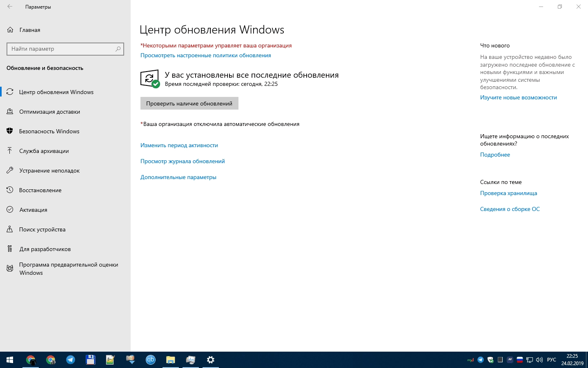Click the back arrow in the Параметры title bar
Viewport: 588px width, 368px height.
[10, 7]
